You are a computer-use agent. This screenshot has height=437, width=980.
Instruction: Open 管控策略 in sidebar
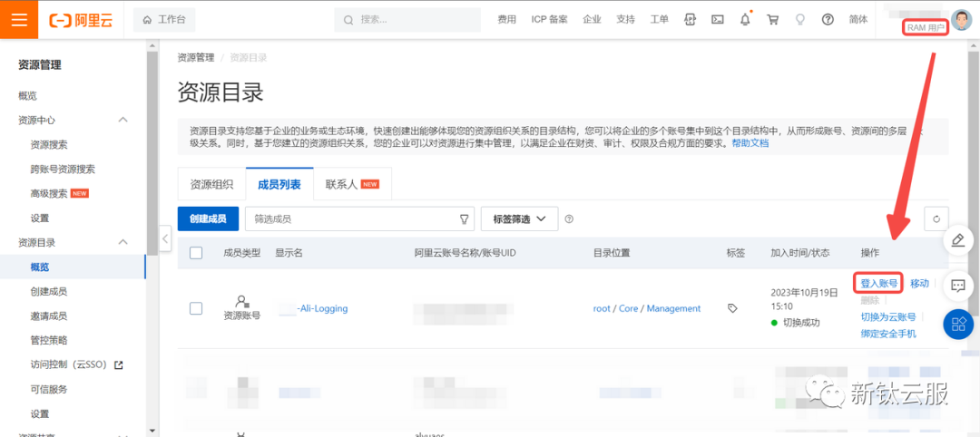[x=49, y=340]
